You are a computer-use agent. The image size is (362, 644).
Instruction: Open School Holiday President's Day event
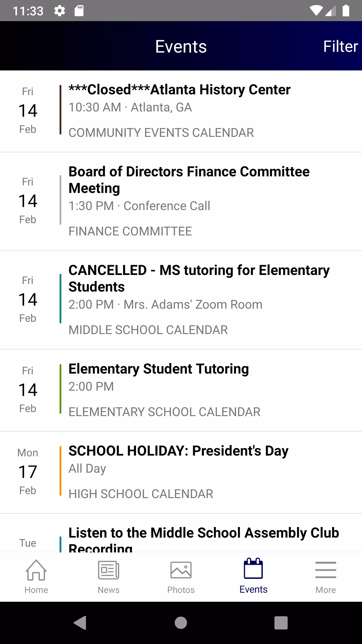pyautogui.click(x=181, y=472)
